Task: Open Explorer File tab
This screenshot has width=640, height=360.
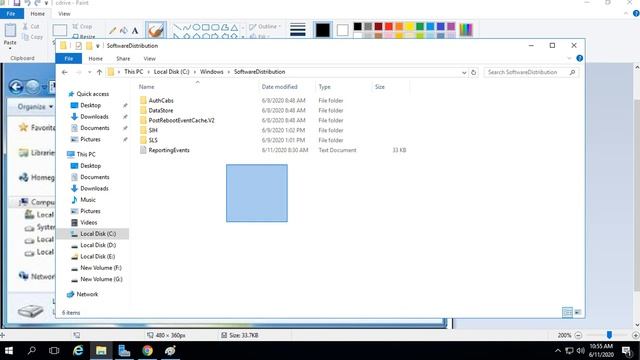Action: [x=69, y=59]
